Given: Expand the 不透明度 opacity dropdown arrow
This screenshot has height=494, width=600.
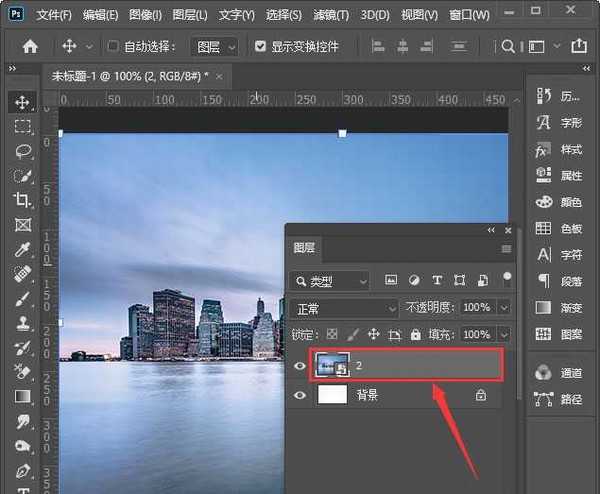Looking at the screenshot, I should 503,308.
